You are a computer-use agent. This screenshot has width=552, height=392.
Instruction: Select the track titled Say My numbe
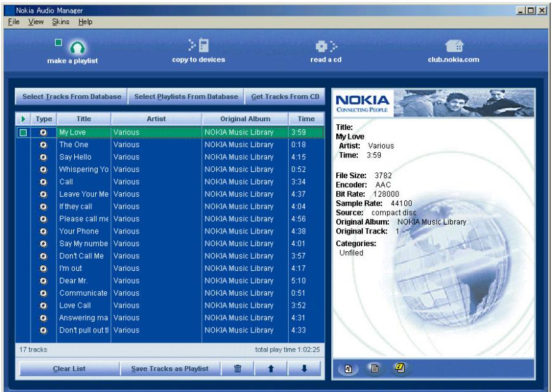[x=83, y=244]
